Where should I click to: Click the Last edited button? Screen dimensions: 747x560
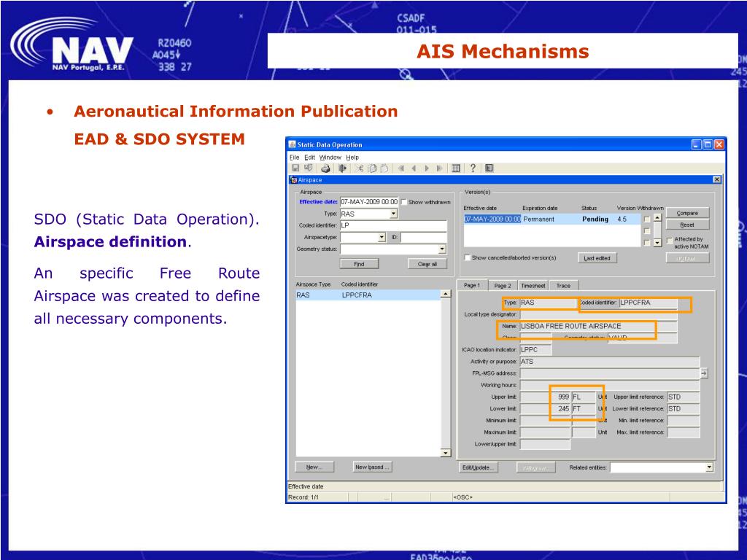click(x=597, y=258)
